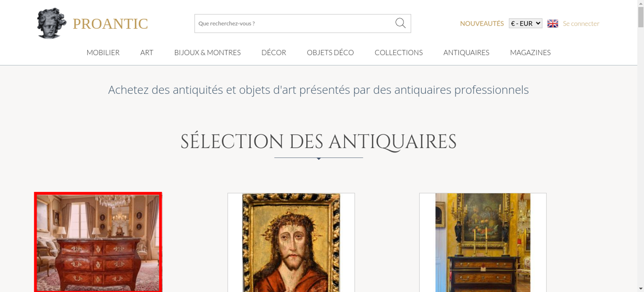Click the UK flag language icon

[553, 23]
